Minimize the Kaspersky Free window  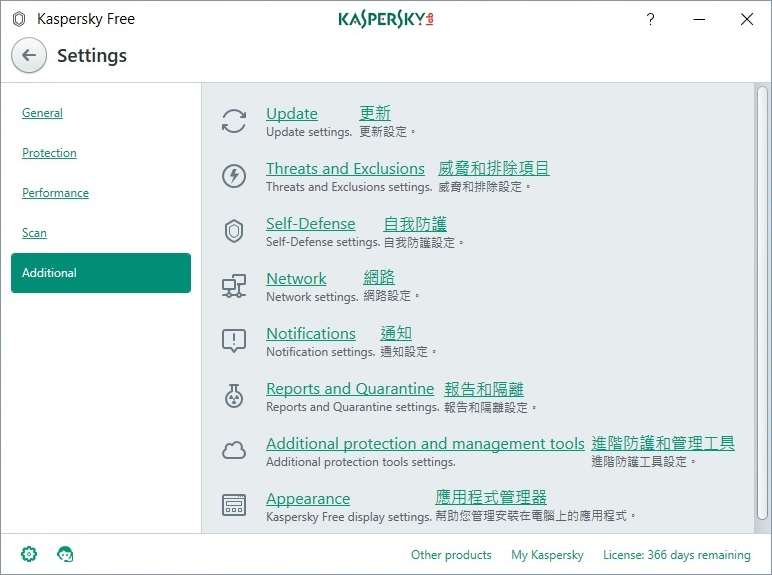(699, 19)
